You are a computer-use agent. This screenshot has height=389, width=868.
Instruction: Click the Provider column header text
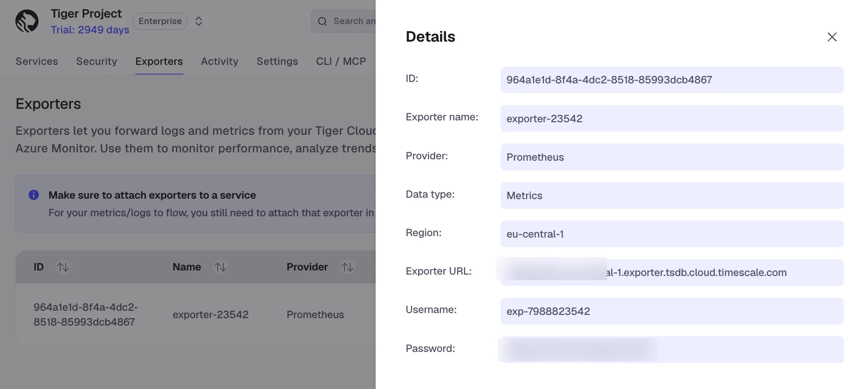(307, 267)
